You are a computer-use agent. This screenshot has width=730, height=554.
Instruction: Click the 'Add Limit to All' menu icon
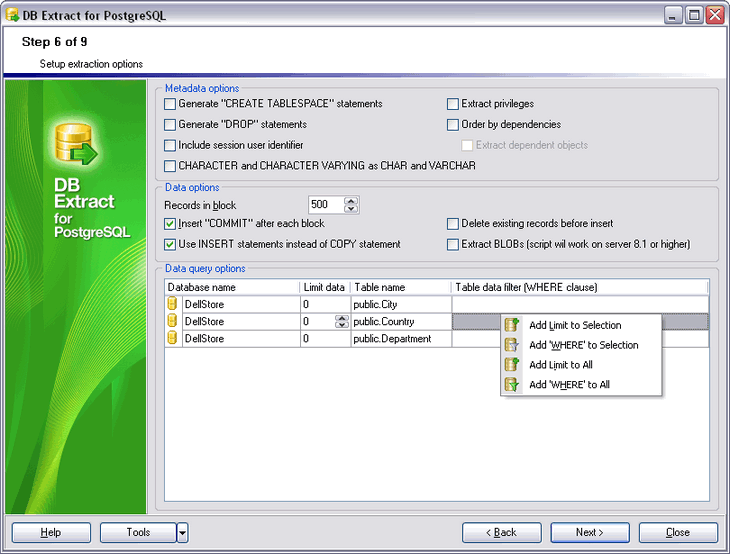coord(513,365)
